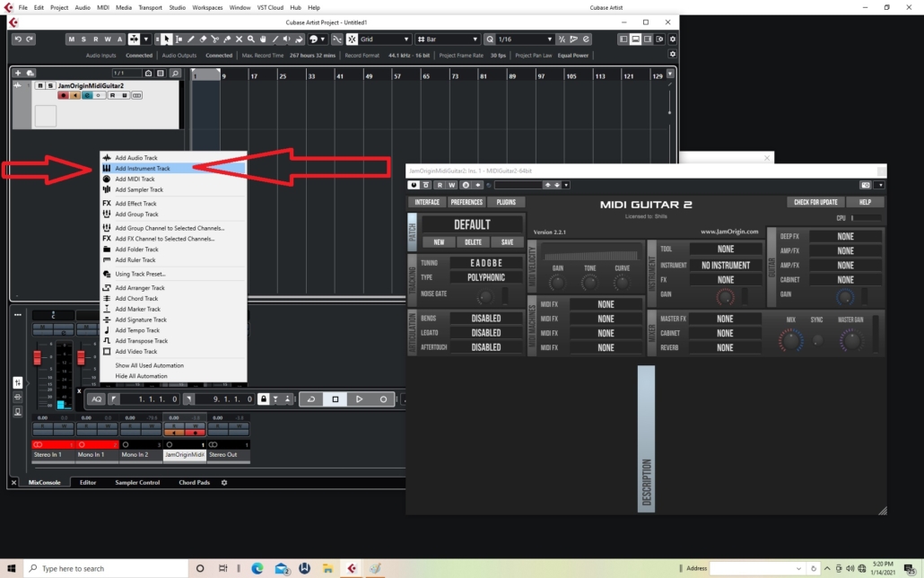Open the REVERB None selector
This screenshot has width=924, height=578.
coord(726,347)
